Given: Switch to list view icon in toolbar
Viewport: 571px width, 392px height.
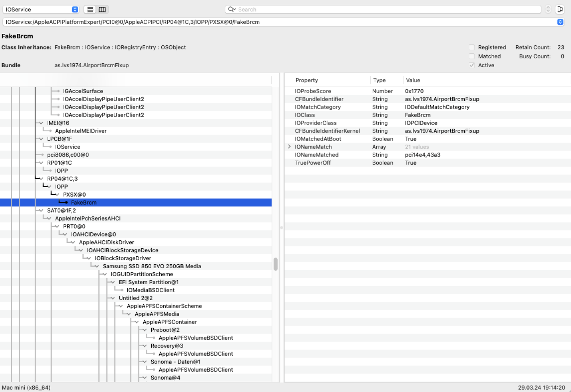Looking at the screenshot, I should coord(90,10).
